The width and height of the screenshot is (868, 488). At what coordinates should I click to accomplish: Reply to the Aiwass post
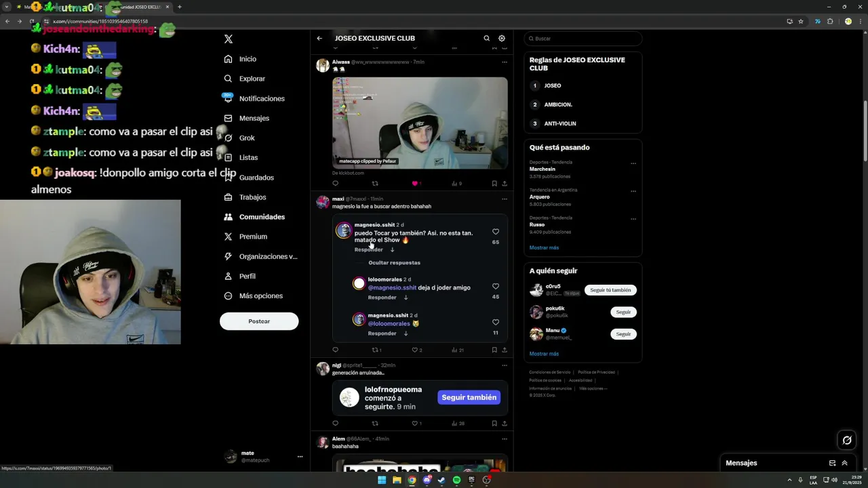coord(335,184)
